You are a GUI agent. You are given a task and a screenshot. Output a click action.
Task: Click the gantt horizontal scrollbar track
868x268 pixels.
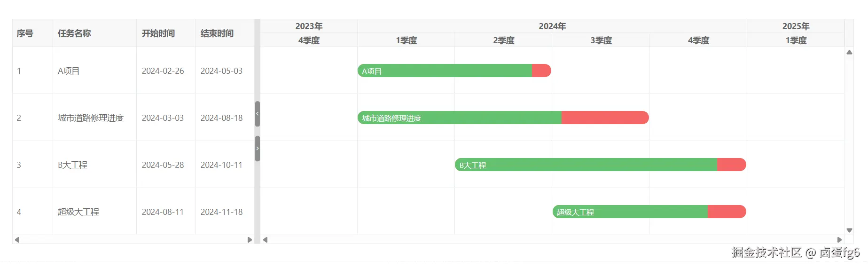tap(552, 240)
